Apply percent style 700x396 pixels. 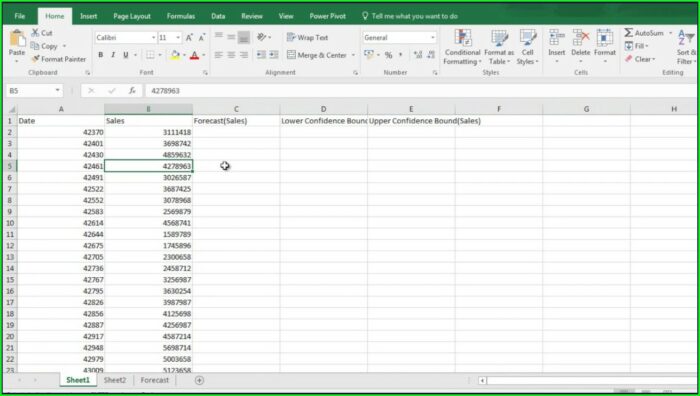388,55
